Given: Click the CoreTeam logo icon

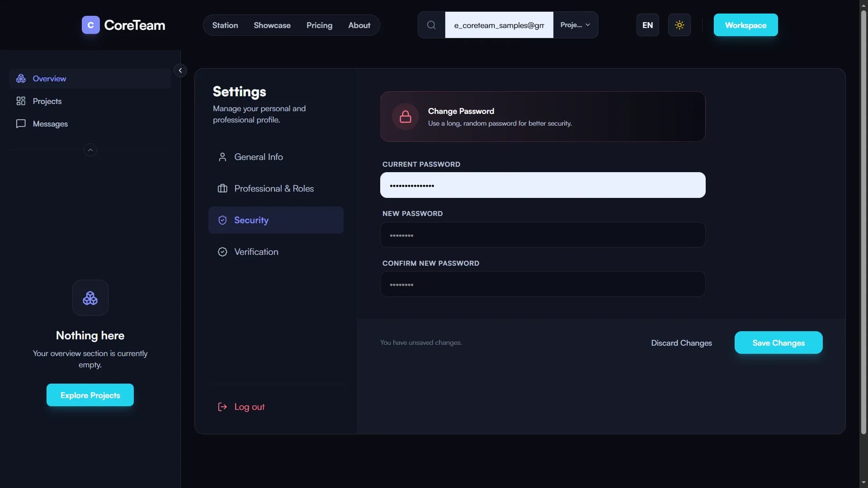Looking at the screenshot, I should coord(90,25).
